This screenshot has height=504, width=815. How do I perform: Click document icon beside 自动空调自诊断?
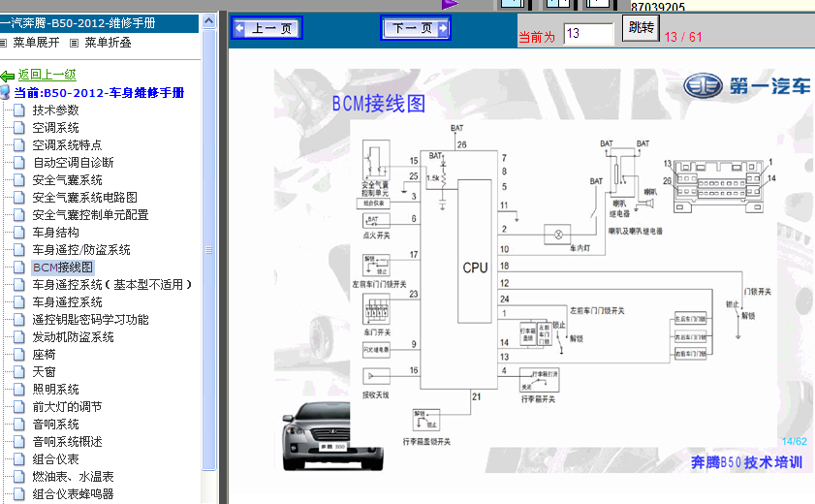coord(18,163)
